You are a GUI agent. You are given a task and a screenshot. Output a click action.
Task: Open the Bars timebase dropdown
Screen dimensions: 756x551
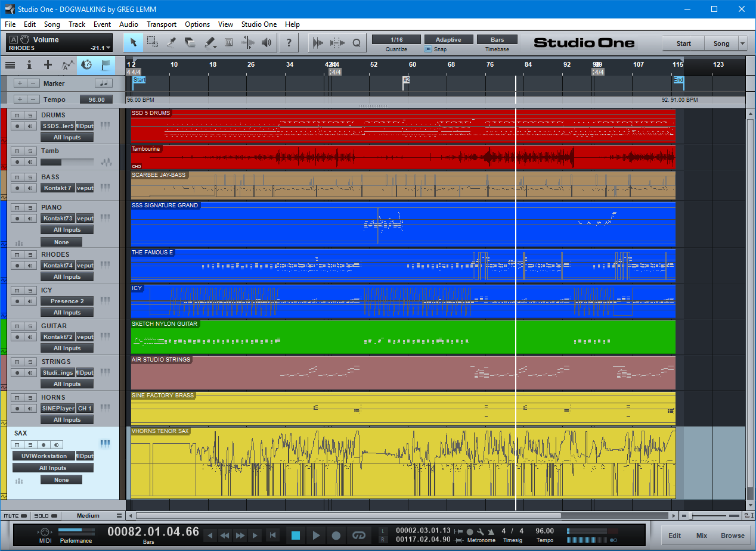coord(497,39)
